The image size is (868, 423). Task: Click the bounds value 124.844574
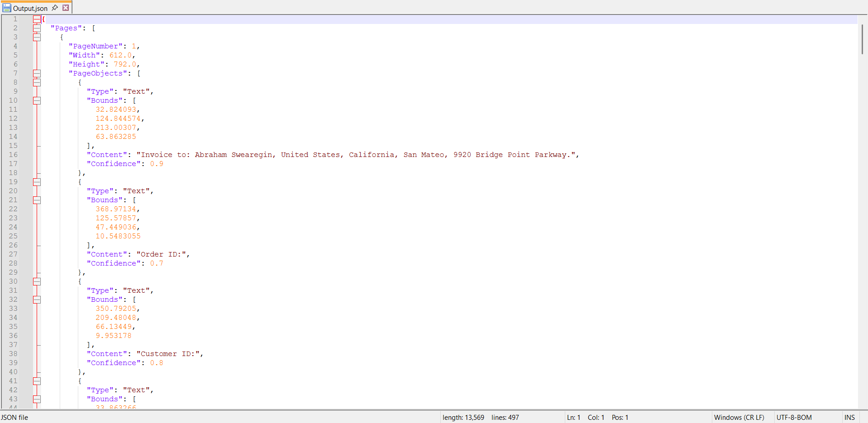tap(118, 119)
